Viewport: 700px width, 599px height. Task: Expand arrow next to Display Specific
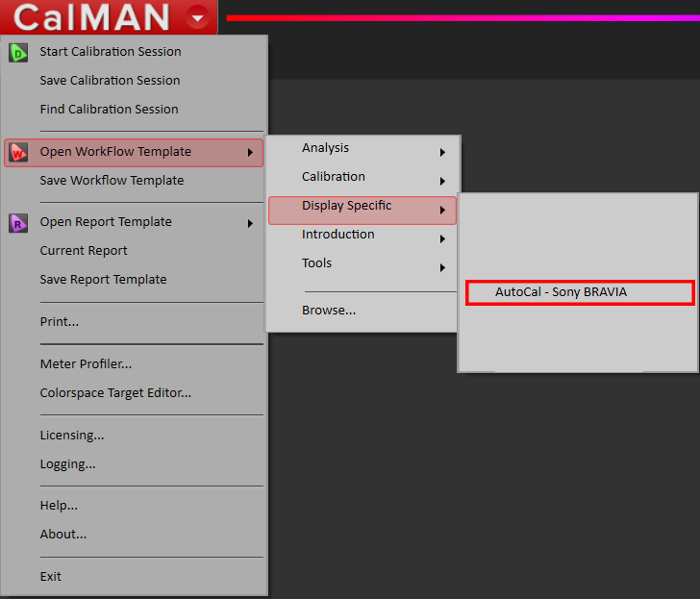click(x=442, y=210)
